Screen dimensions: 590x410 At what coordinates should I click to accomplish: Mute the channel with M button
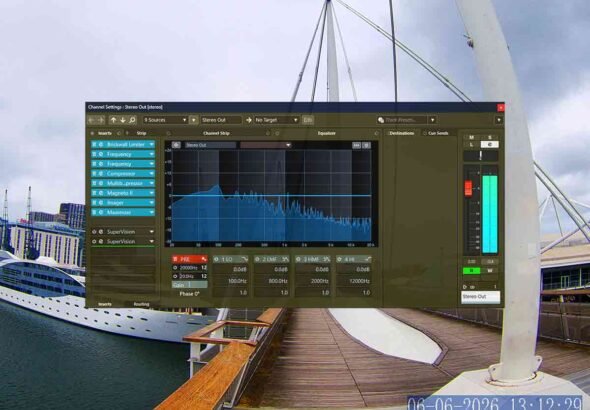(x=471, y=137)
